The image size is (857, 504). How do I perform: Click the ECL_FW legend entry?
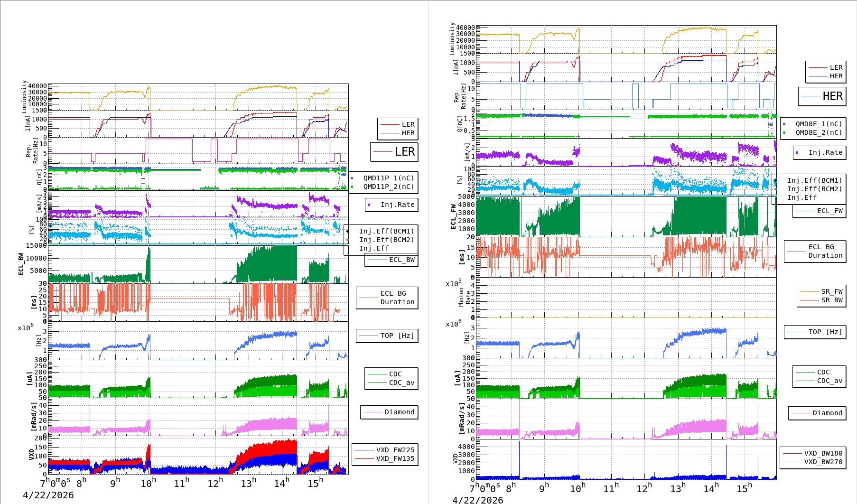[820, 211]
